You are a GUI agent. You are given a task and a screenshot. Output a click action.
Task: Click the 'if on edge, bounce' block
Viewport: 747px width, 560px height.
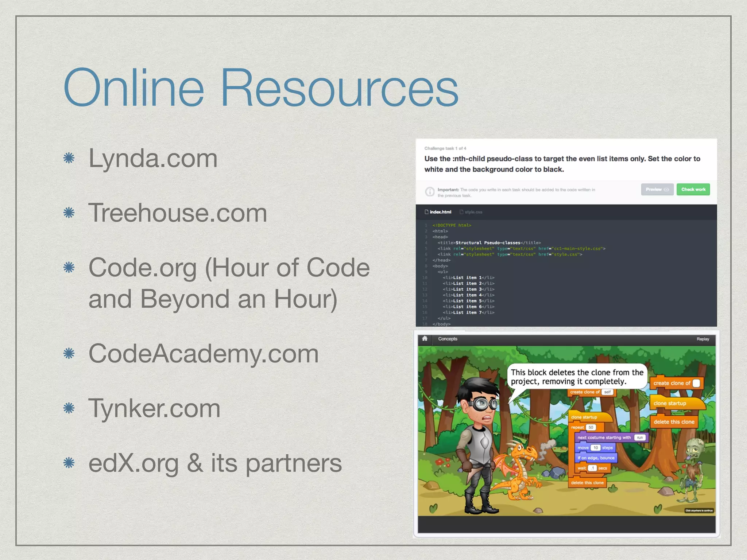(x=596, y=458)
